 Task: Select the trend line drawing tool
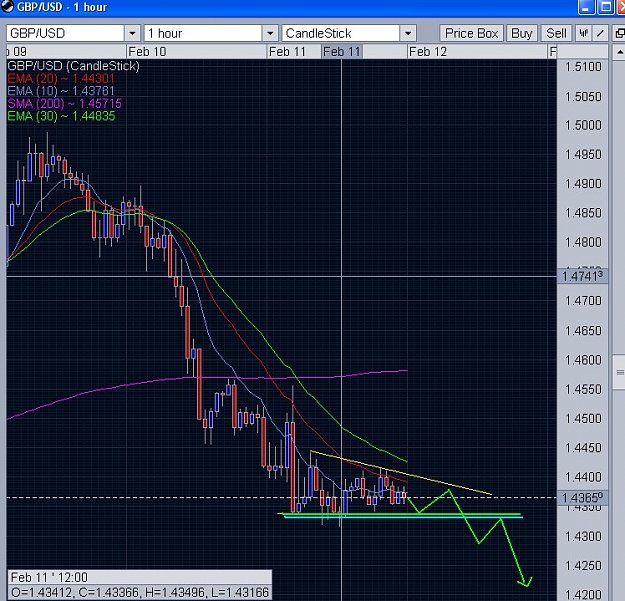pyautogui.click(x=600, y=33)
